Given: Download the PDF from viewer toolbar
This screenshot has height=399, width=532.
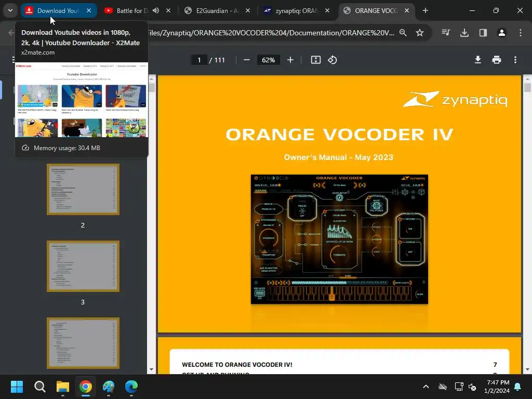Looking at the screenshot, I should coord(478,60).
